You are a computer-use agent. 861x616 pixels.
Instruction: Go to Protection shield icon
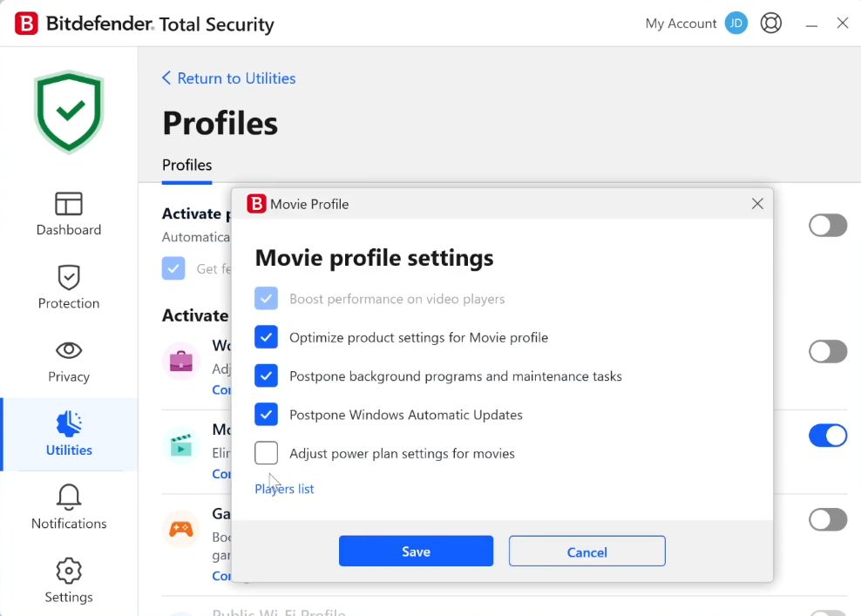tap(69, 277)
